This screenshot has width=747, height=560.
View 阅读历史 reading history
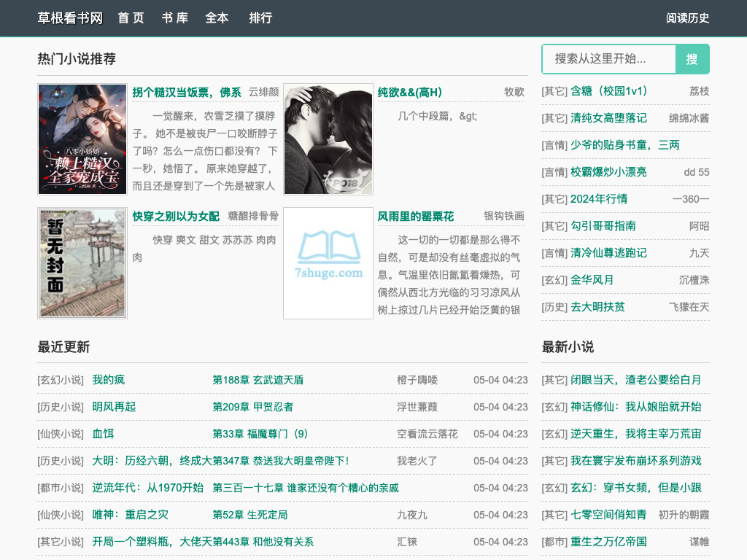[x=687, y=18]
